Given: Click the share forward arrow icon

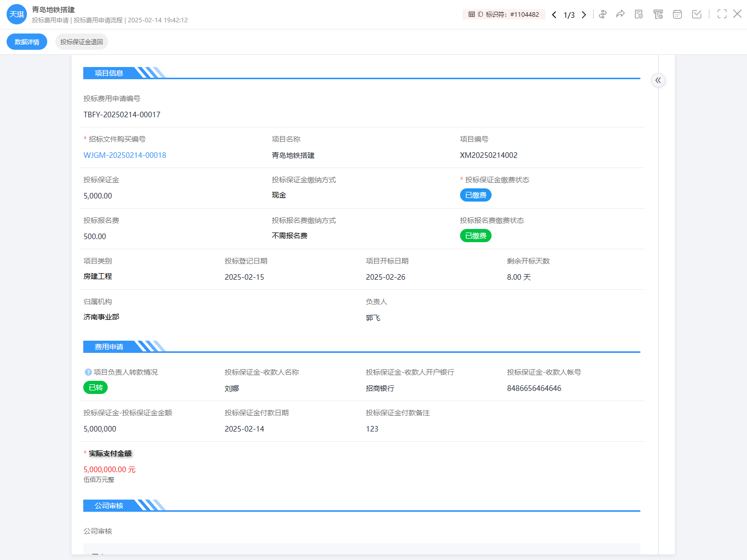Looking at the screenshot, I should (621, 14).
